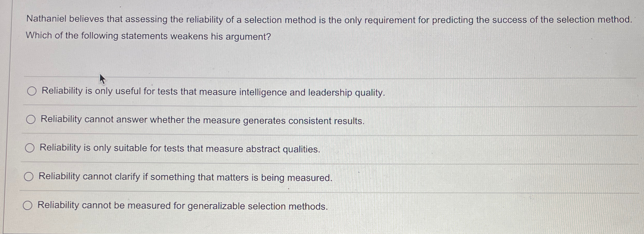The height and width of the screenshot is (234, 644).
Task: Click the word 'generalizable' in the last option
Action: [x=216, y=206]
